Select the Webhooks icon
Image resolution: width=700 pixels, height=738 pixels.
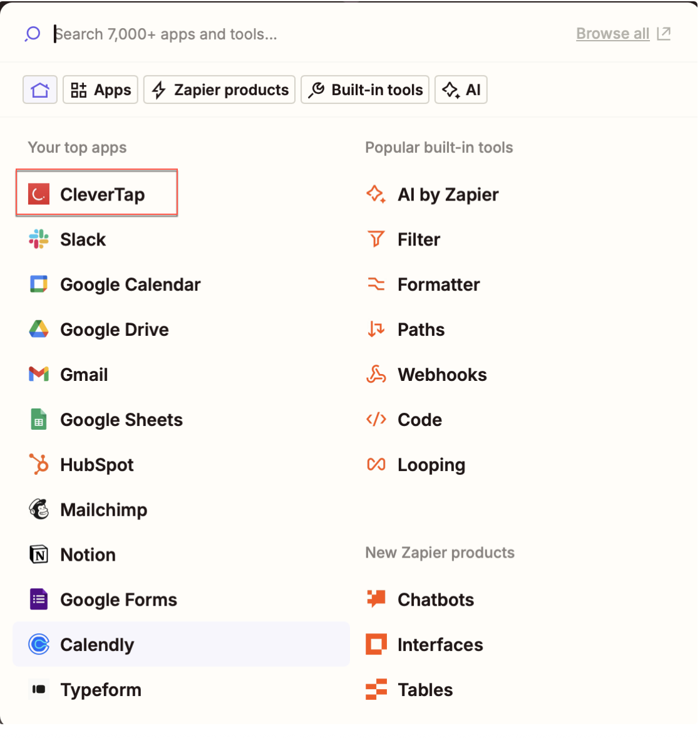click(376, 374)
